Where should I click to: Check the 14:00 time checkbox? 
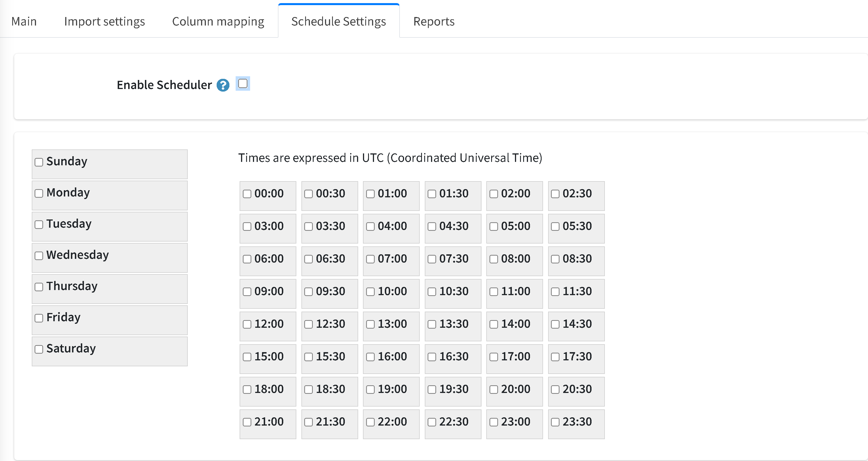click(x=494, y=325)
